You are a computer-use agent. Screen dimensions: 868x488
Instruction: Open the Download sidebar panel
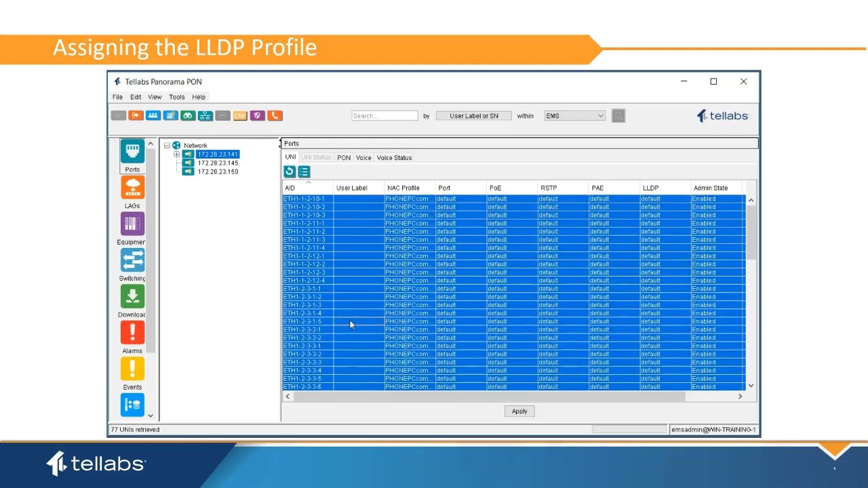click(x=132, y=302)
